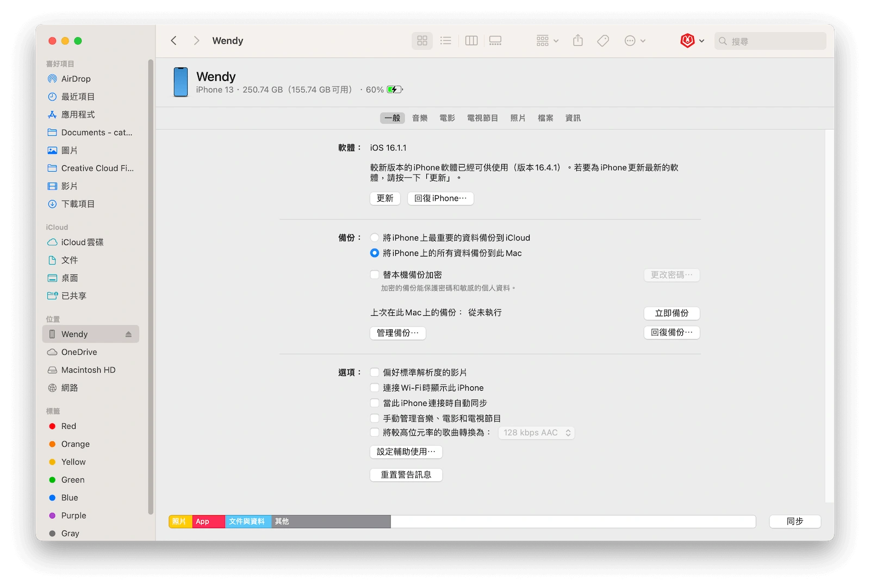Viewport: 870px width, 588px height.
Task: Enable 偏好標準解析度的影片 checkbox
Action: pos(375,372)
